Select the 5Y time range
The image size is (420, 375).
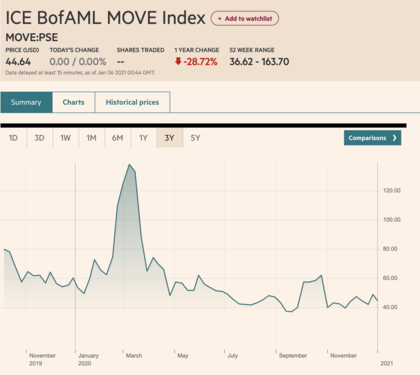pyautogui.click(x=195, y=138)
